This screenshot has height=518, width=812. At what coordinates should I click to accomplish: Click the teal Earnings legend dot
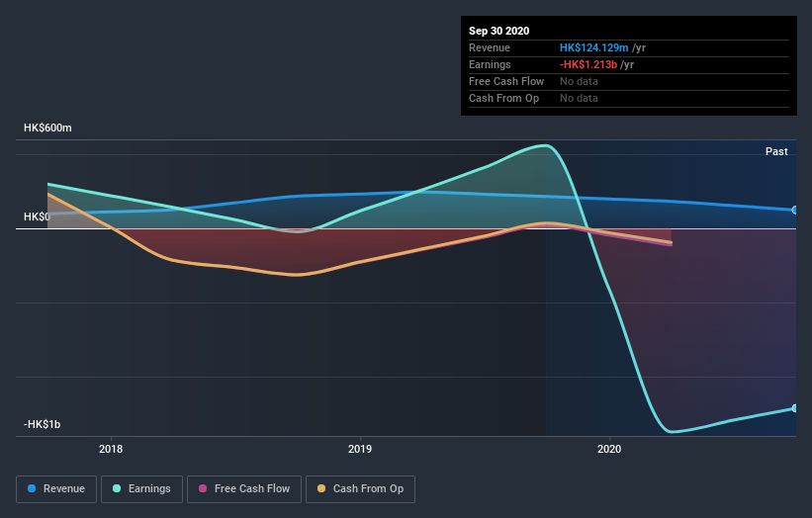117,488
